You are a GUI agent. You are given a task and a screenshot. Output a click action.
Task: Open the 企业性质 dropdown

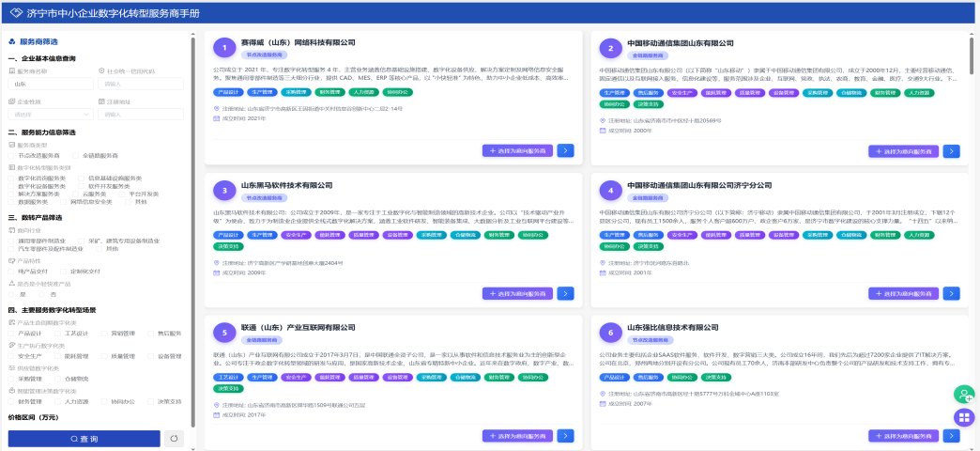pos(49,115)
